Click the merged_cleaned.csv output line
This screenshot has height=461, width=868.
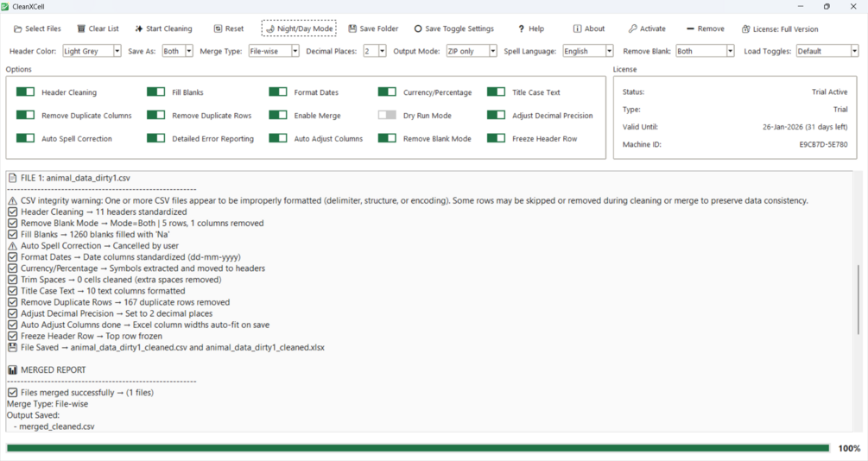(x=54, y=426)
